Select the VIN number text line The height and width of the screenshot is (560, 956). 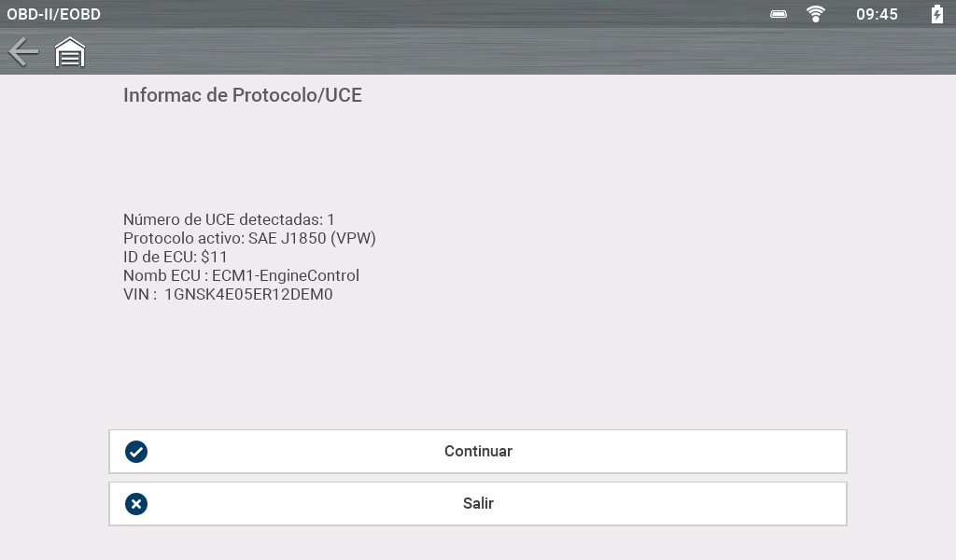229,294
